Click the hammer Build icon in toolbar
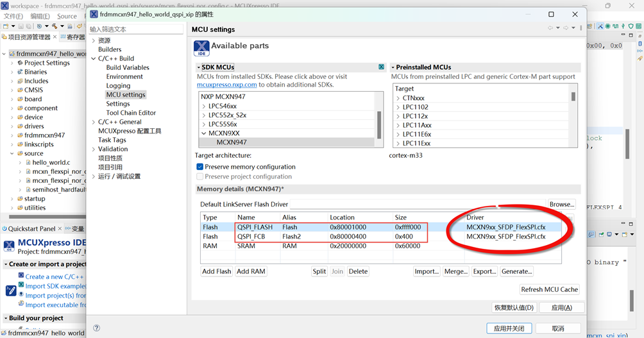The width and height of the screenshot is (644, 338). (x=54, y=26)
